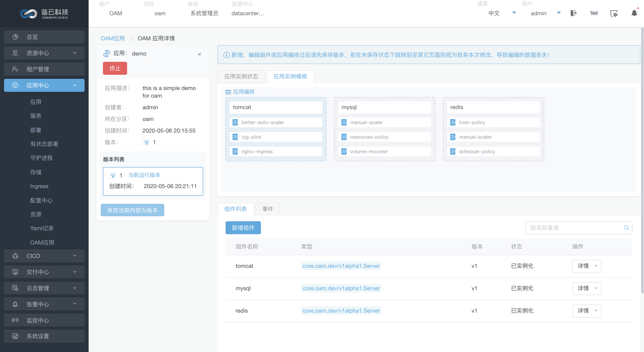Click 新增组件 button
This screenshot has height=352, width=644.
243,228
